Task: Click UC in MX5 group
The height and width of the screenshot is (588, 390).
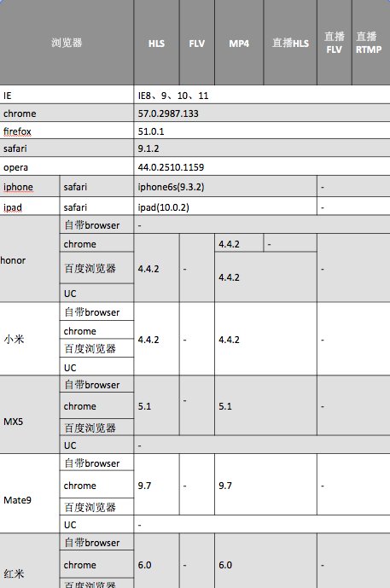Action: pos(96,445)
